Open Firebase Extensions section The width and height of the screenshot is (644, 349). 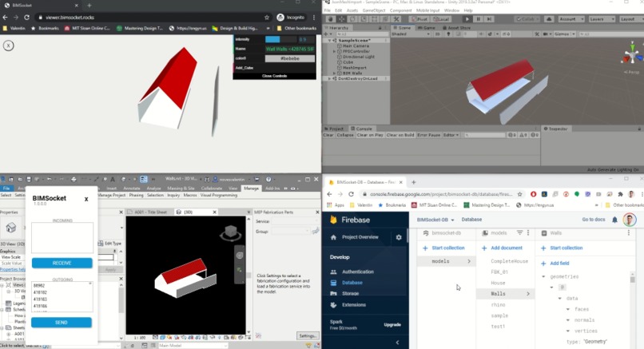coord(348,305)
